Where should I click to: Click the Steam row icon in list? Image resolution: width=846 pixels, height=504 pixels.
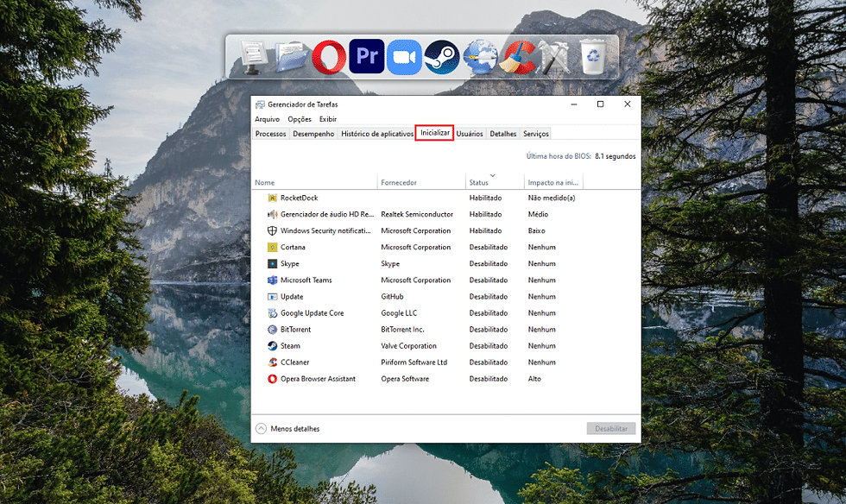[273, 346]
